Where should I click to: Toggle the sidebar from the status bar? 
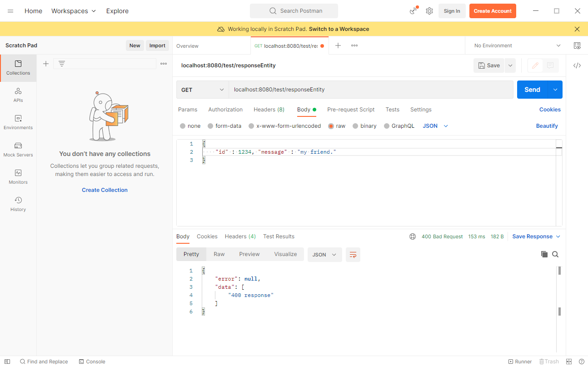[7, 362]
